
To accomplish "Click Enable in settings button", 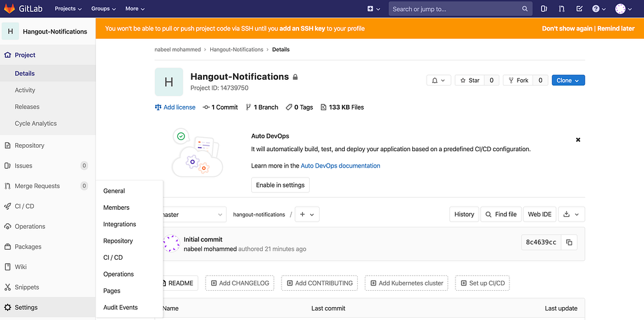I will tap(280, 185).
